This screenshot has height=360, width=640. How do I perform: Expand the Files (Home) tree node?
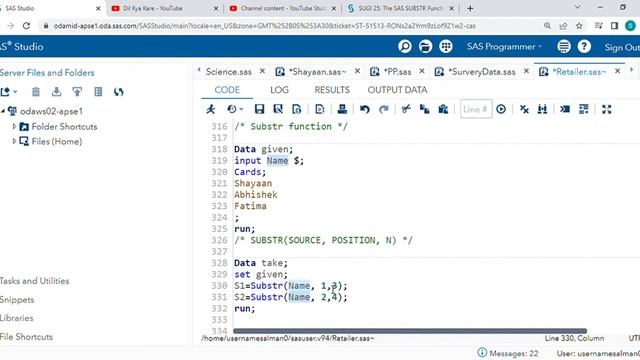click(14, 141)
